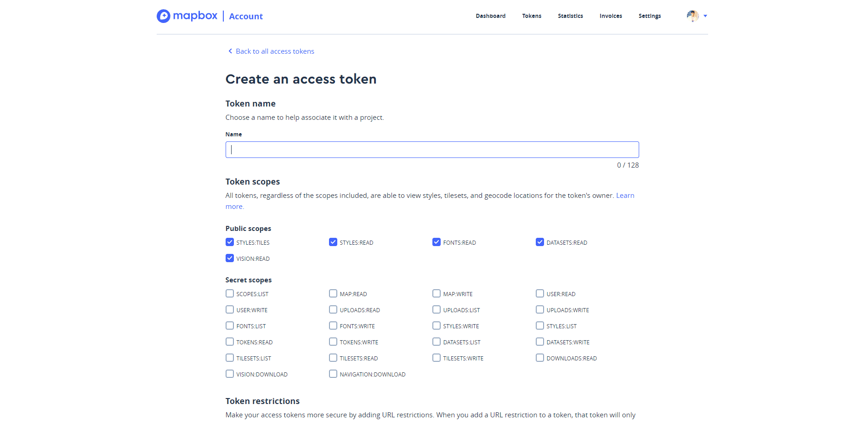The image size is (868, 421).
Task: Go back to all access tokens
Action: pyautogui.click(x=275, y=51)
